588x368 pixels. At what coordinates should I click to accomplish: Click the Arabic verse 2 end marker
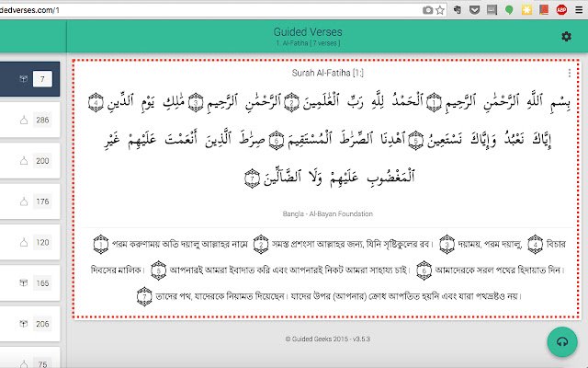(x=291, y=102)
